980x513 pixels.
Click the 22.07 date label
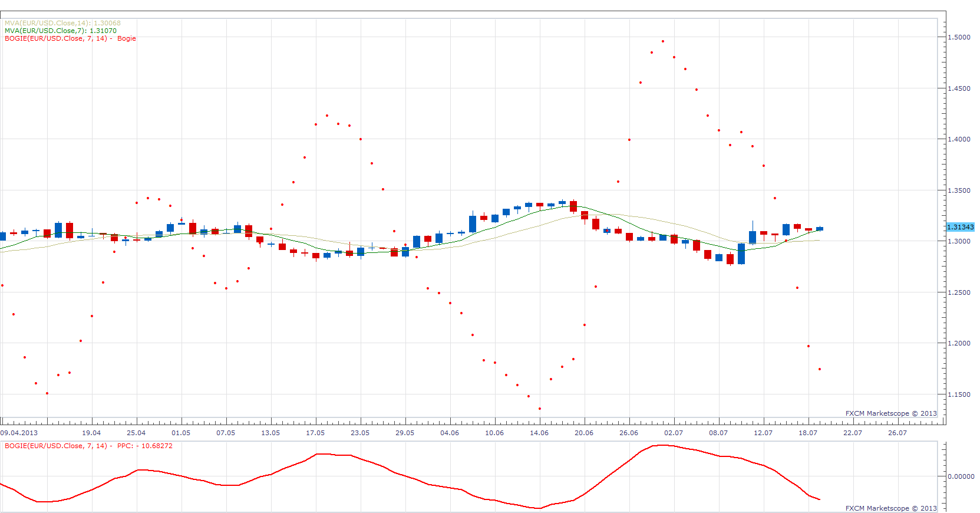853,433
